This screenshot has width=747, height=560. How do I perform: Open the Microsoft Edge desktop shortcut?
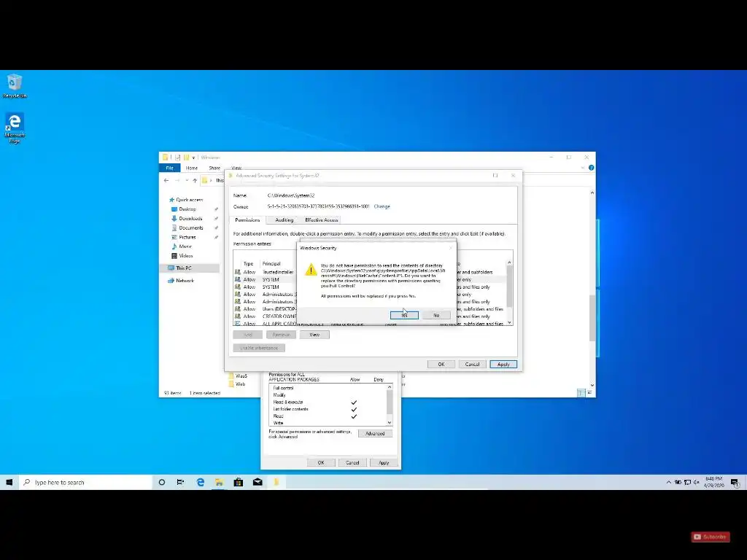(15, 128)
